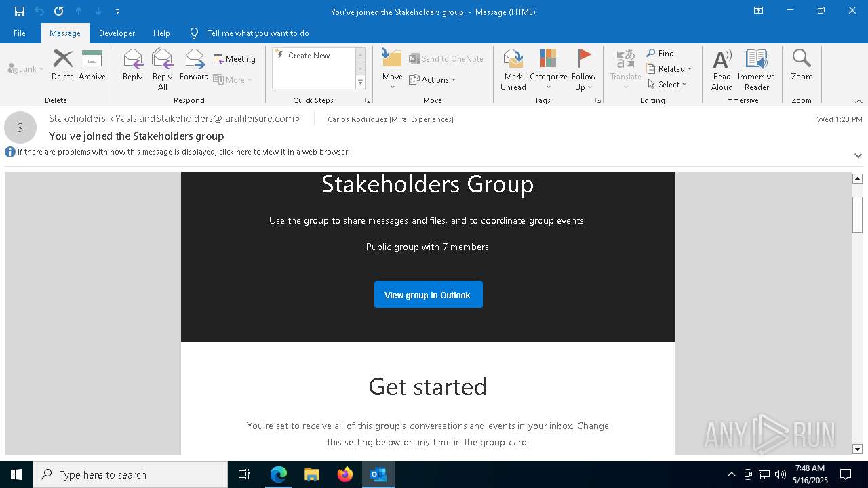This screenshot has height=488, width=868.
Task: Click the taskbar search box
Action: [130, 474]
